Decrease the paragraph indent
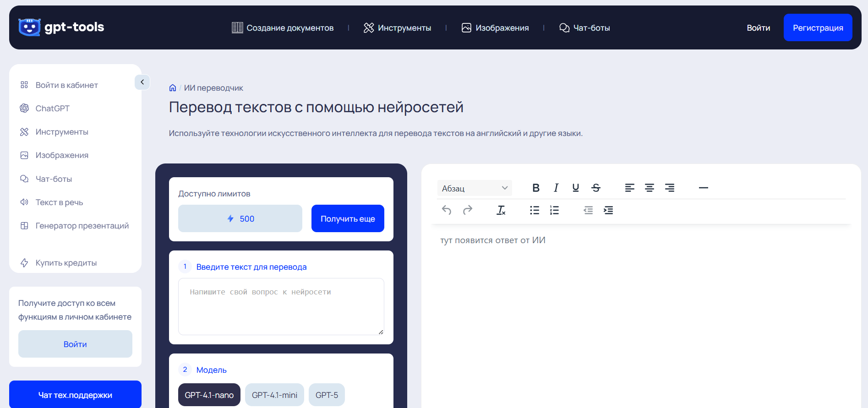 [x=588, y=210]
